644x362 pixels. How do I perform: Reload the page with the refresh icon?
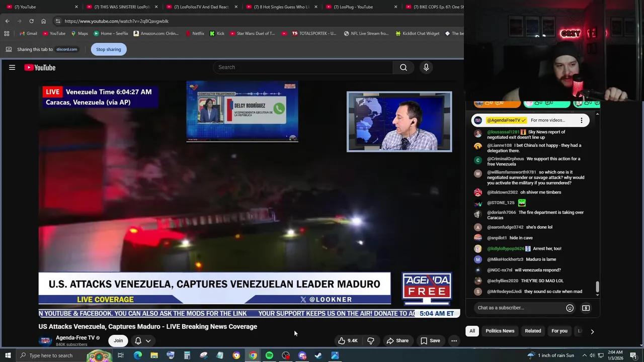[x=31, y=21]
